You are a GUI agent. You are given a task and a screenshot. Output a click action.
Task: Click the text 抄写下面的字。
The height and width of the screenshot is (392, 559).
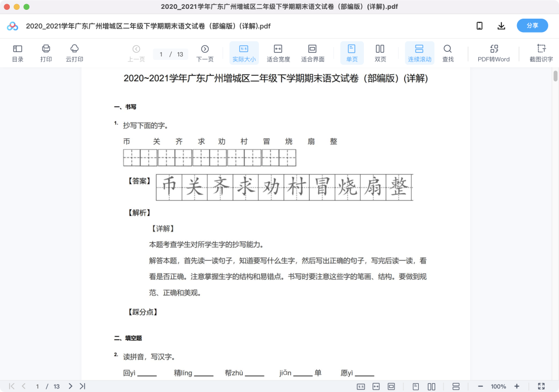click(145, 125)
